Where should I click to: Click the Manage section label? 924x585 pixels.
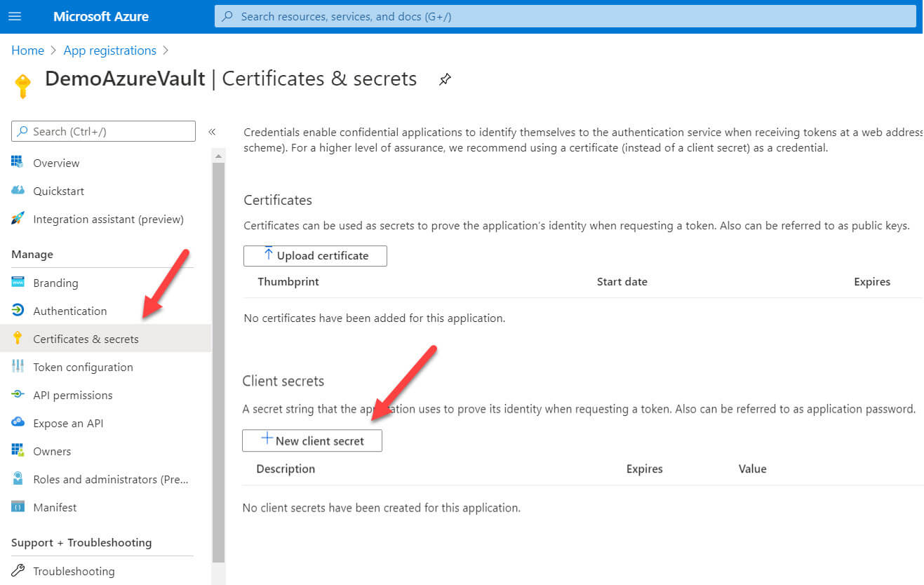click(32, 254)
